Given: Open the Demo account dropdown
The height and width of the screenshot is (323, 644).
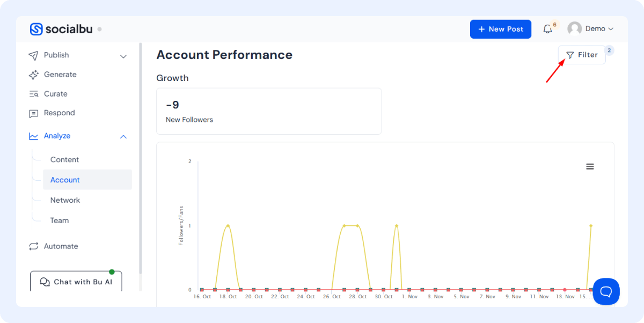Looking at the screenshot, I should pos(599,29).
